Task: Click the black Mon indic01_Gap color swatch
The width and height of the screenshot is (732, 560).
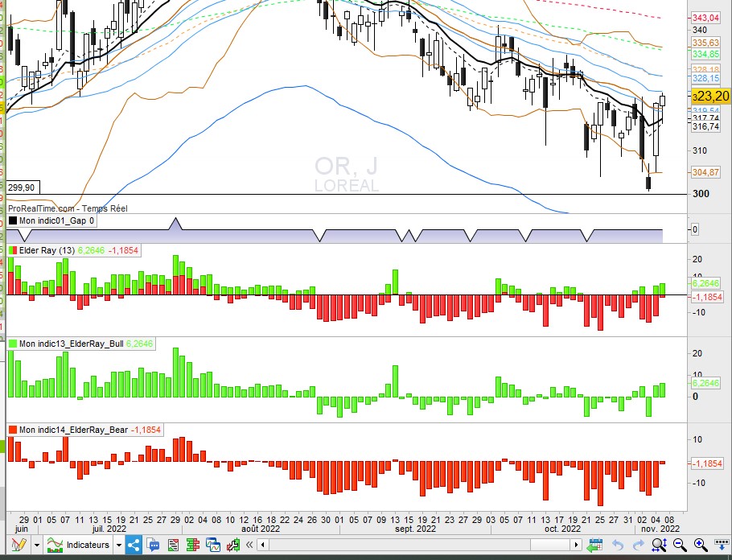Action: (x=12, y=220)
